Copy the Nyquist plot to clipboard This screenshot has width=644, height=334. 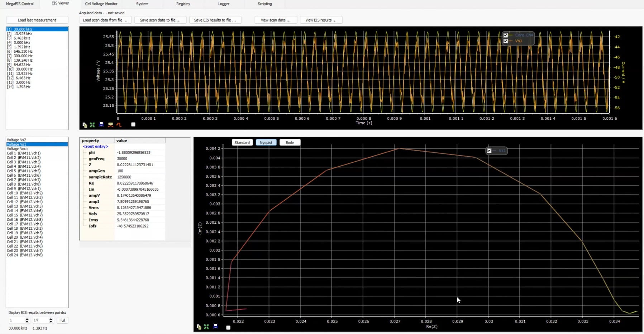click(199, 327)
